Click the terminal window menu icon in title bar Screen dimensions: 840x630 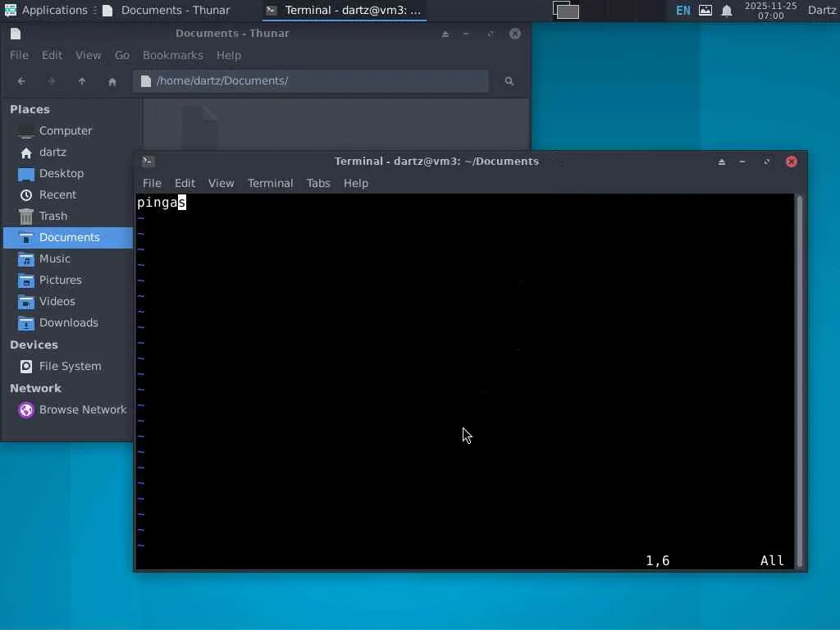pyautogui.click(x=148, y=162)
